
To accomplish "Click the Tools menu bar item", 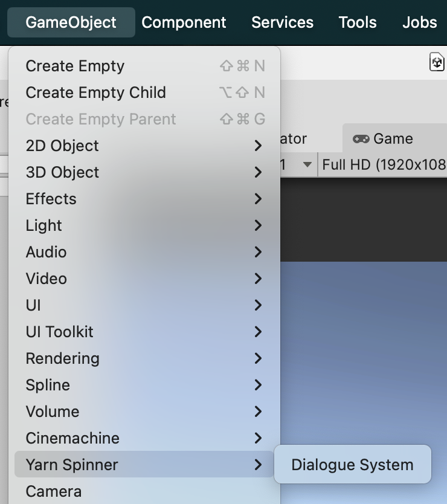I will [x=358, y=22].
